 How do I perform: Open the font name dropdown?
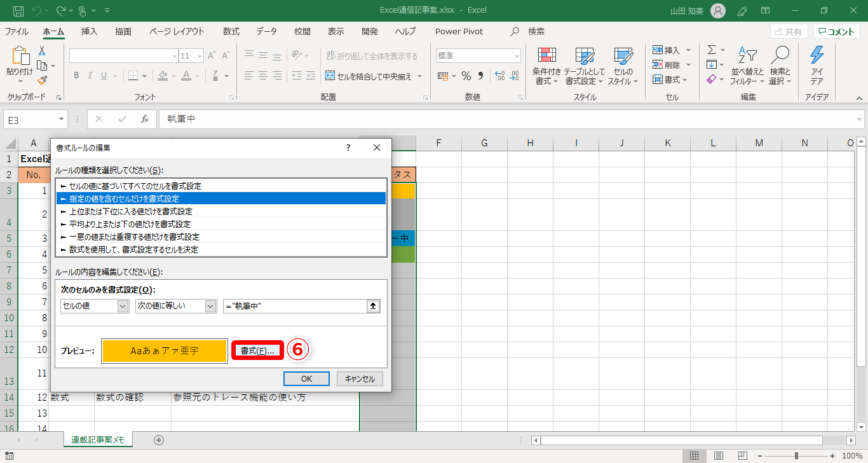(175, 56)
